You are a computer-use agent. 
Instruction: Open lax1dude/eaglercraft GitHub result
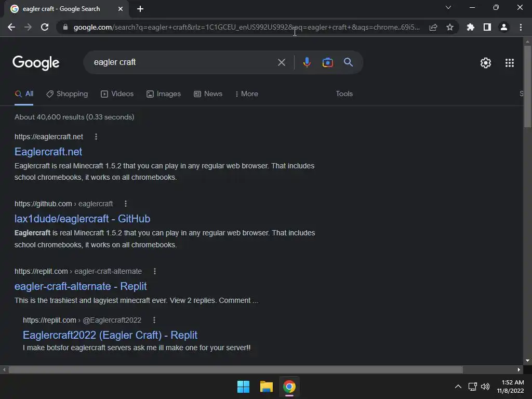[x=83, y=219]
